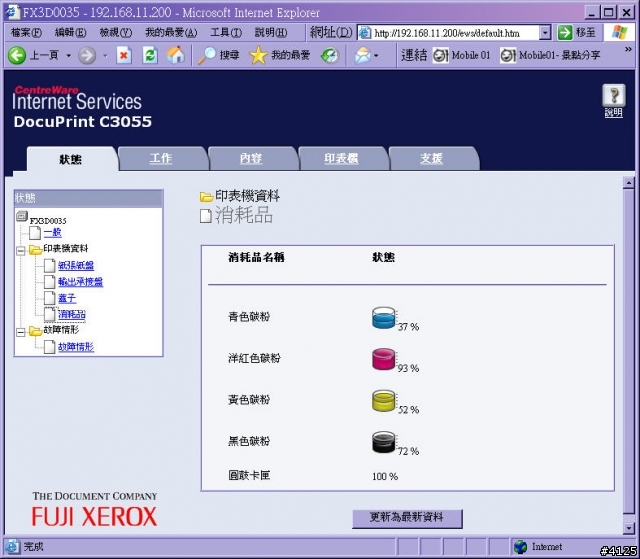
Task: Open the 一般 link in tree
Action: [x=53, y=233]
